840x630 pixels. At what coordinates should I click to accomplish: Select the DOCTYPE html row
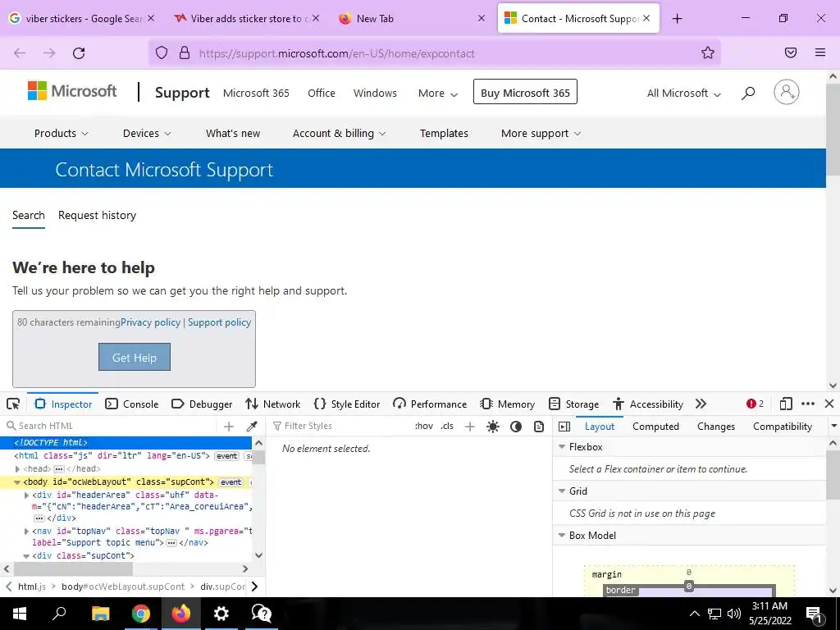click(126, 442)
